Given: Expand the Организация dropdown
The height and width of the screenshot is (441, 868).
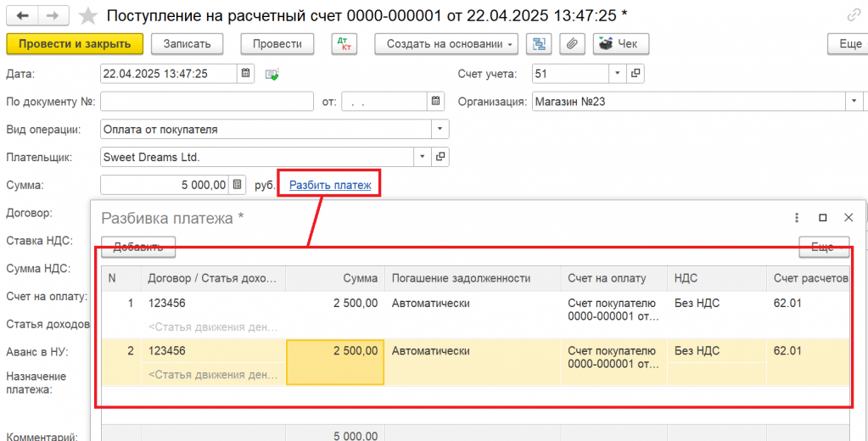Looking at the screenshot, I should (854, 102).
